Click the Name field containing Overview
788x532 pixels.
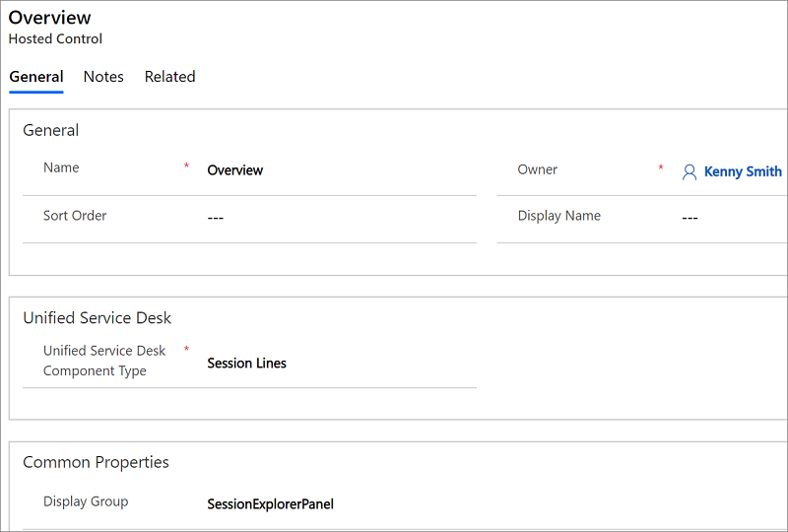pyautogui.click(x=341, y=170)
